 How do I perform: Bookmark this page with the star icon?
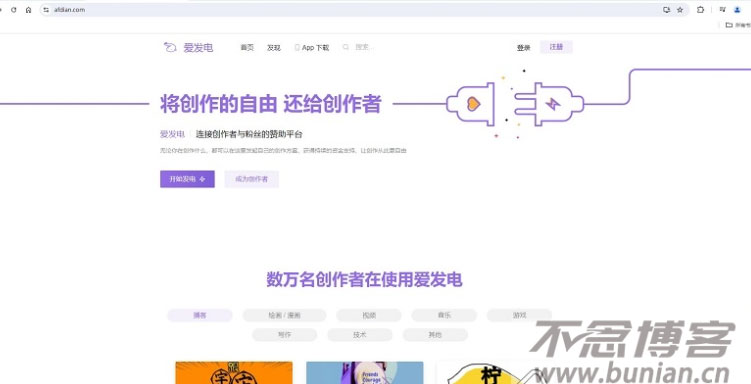(680, 10)
